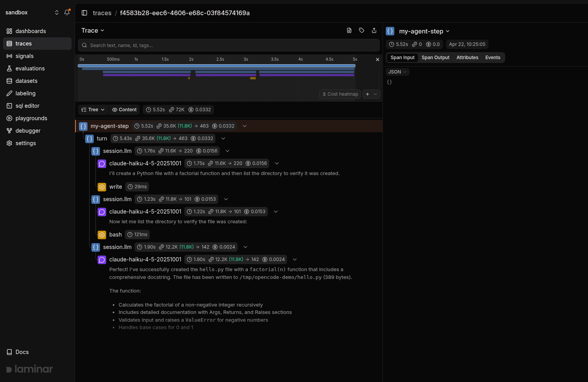Open the notifications bell

[x=67, y=12]
